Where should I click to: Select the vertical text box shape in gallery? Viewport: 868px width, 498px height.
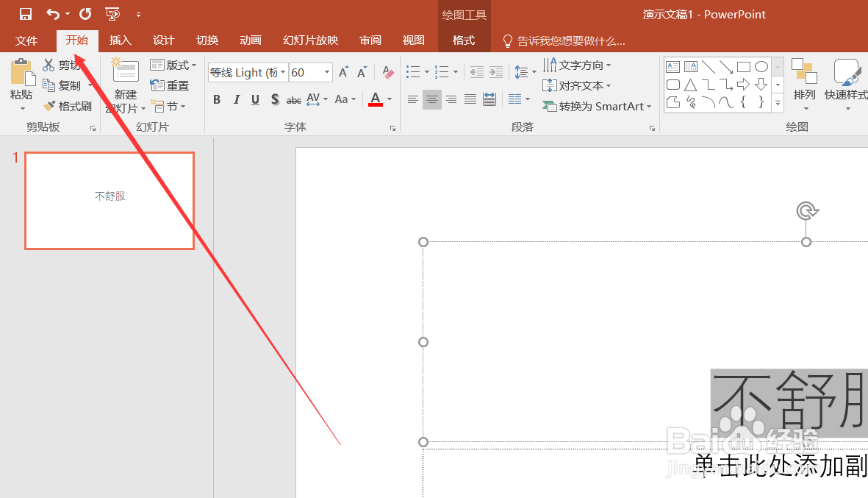(690, 67)
